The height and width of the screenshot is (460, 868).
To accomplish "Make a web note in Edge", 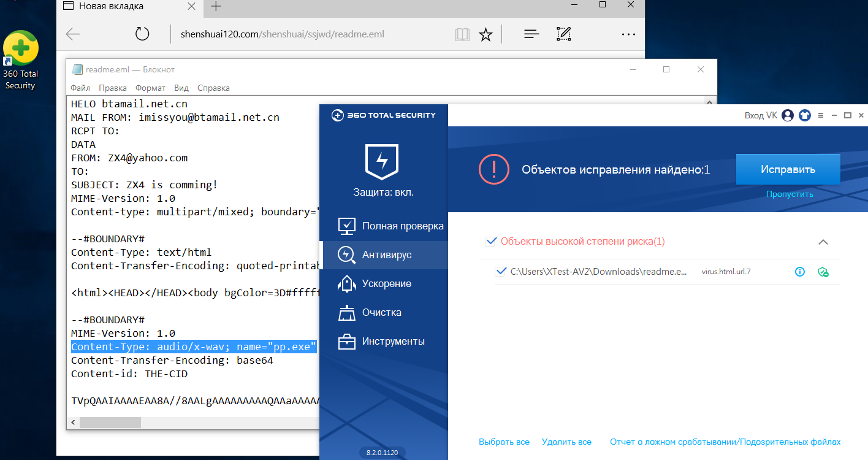I will pos(564,34).
